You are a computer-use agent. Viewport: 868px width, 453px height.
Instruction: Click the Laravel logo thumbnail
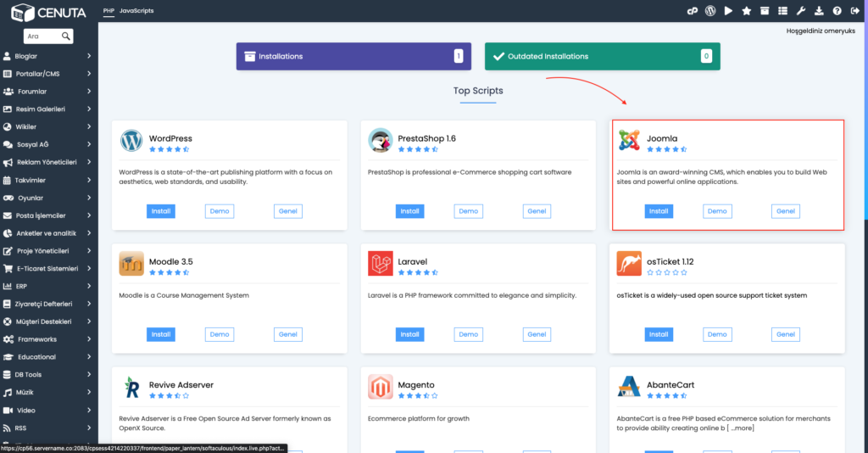click(x=381, y=263)
